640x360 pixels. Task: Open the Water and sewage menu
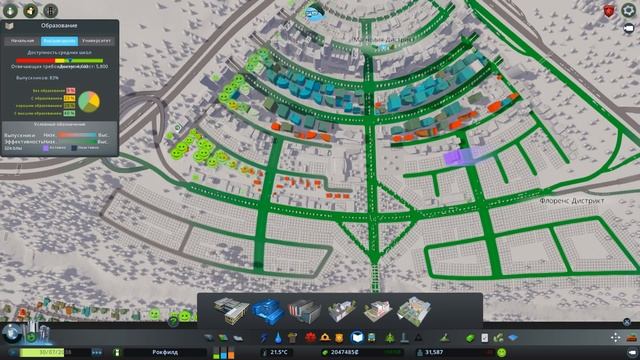(278, 338)
